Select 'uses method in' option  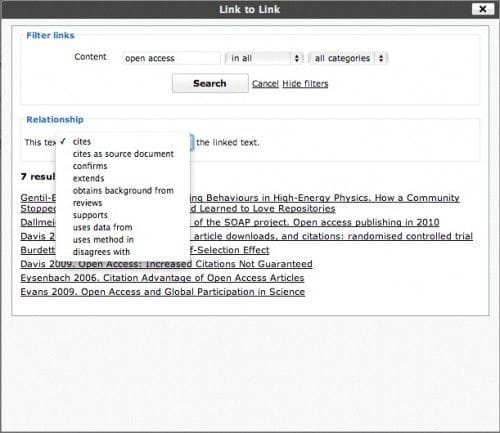coord(123,239)
